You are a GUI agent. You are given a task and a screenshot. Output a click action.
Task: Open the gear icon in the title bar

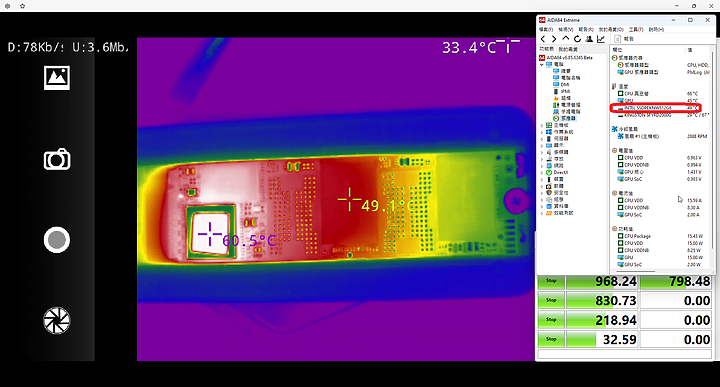7,6
